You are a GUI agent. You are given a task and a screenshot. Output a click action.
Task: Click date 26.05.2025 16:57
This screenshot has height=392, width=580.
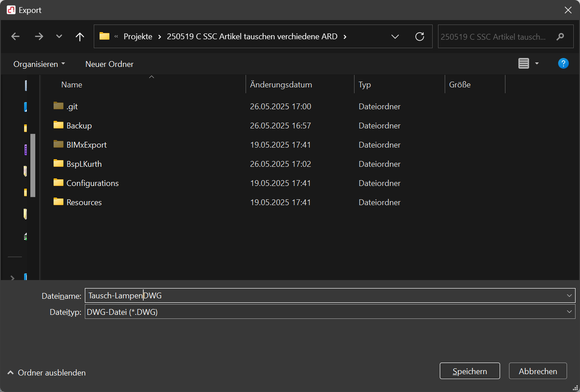point(280,126)
